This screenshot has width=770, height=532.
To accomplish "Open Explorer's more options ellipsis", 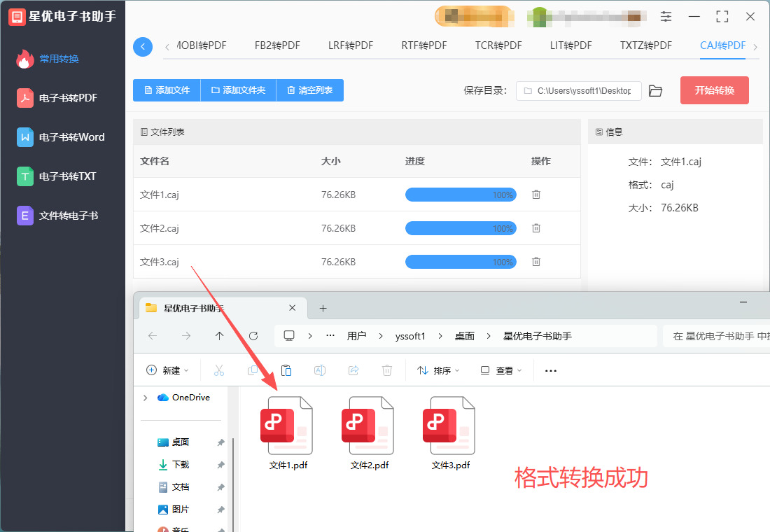I will 551,370.
